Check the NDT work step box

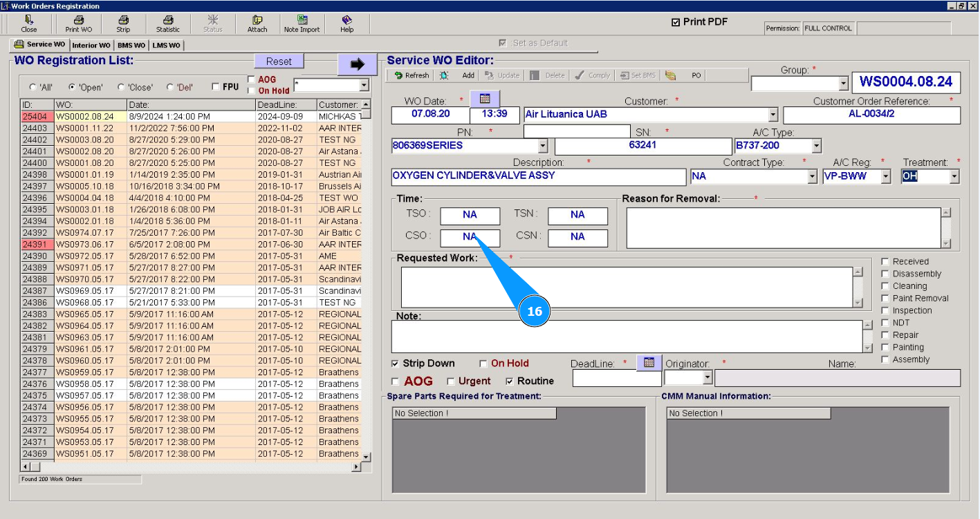(x=885, y=323)
